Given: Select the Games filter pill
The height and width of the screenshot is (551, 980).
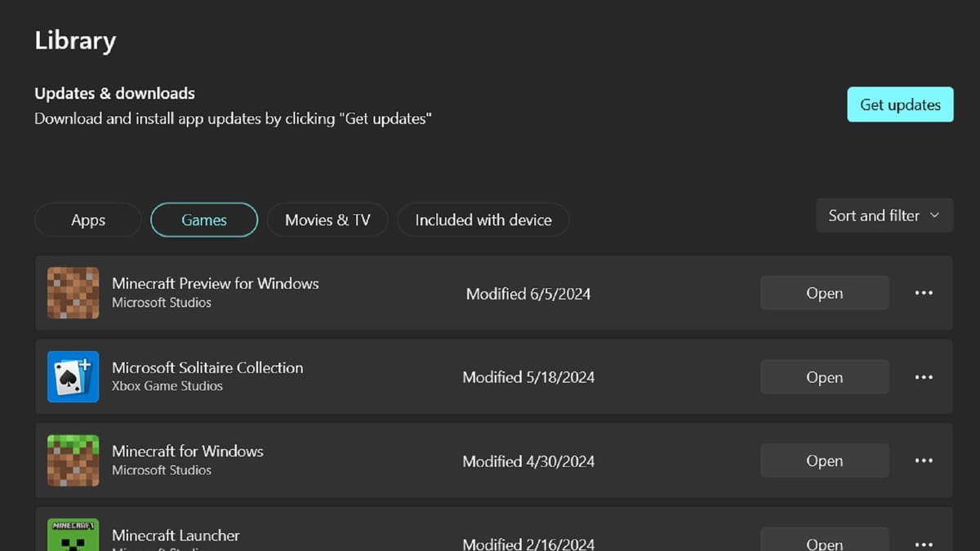Looking at the screenshot, I should 203,220.
